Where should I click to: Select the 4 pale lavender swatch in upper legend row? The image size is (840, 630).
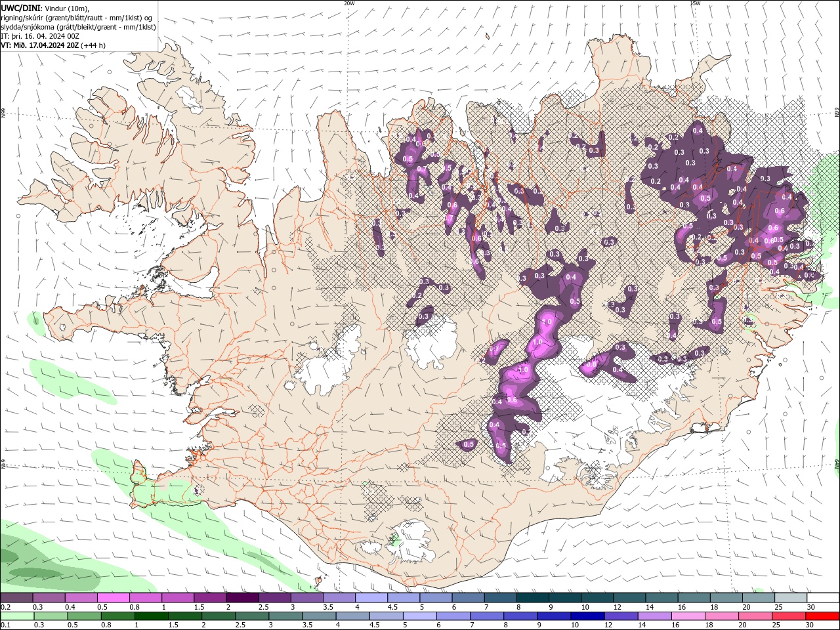(371, 598)
